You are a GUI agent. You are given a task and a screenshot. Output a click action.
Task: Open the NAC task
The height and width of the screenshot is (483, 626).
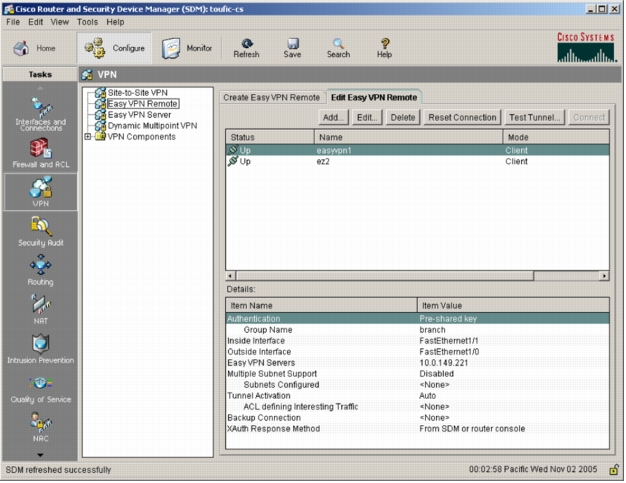(40, 427)
